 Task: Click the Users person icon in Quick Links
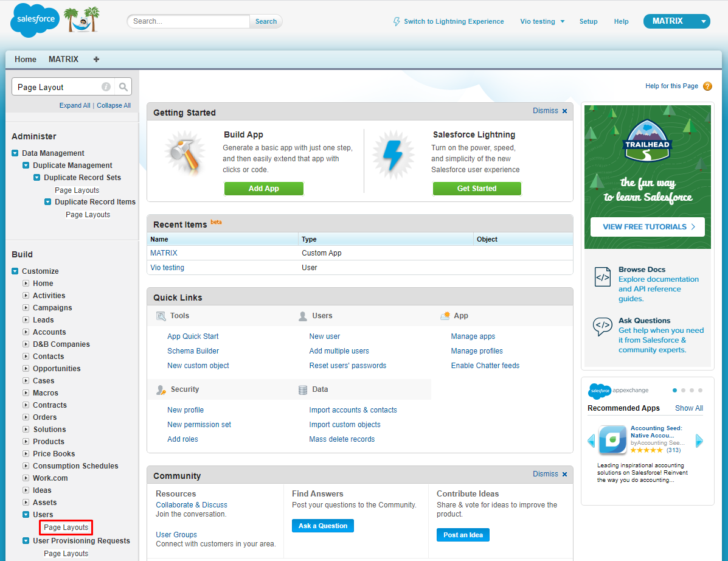(x=303, y=316)
